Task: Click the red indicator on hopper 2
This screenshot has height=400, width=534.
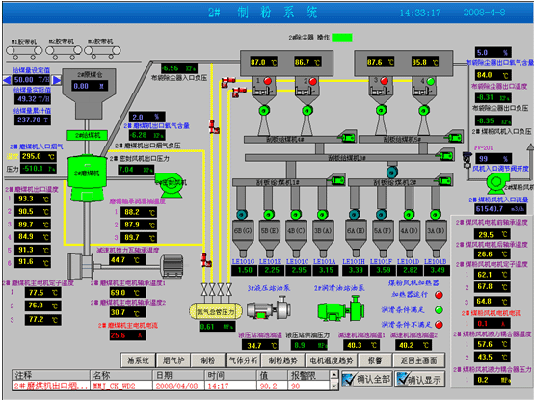Action: tap(313, 81)
